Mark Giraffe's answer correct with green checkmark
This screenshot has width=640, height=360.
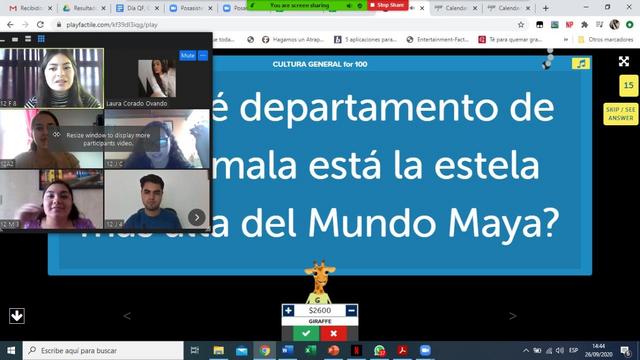(x=306, y=333)
